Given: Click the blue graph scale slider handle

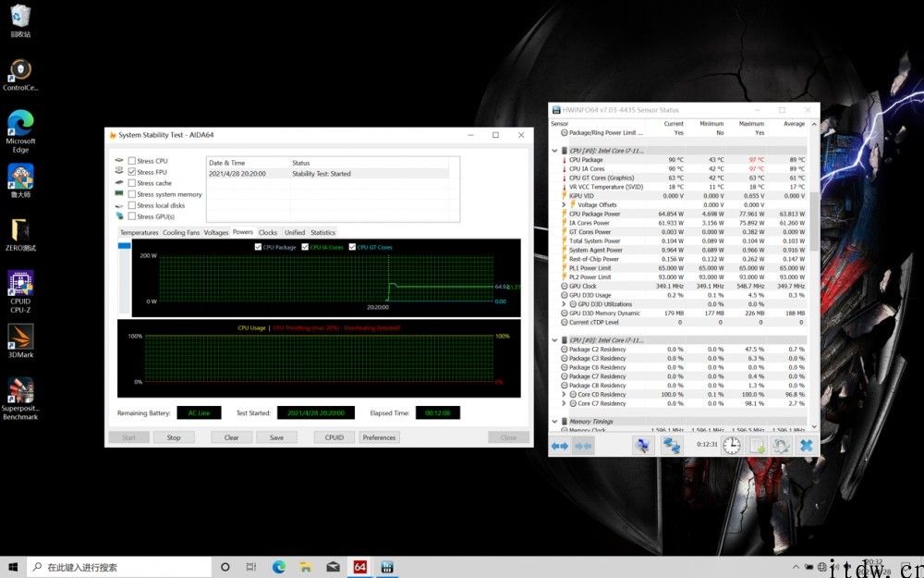Looking at the screenshot, I should [125, 246].
